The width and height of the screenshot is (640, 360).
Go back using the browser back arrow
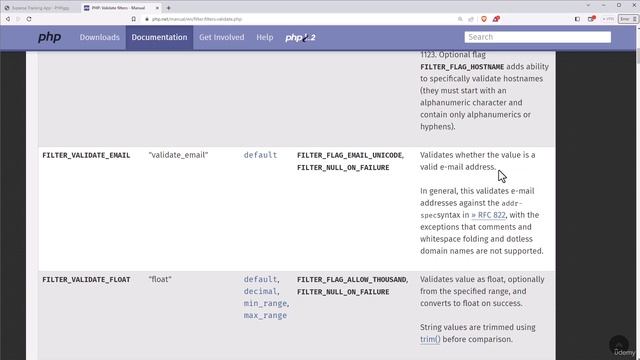(x=8, y=19)
